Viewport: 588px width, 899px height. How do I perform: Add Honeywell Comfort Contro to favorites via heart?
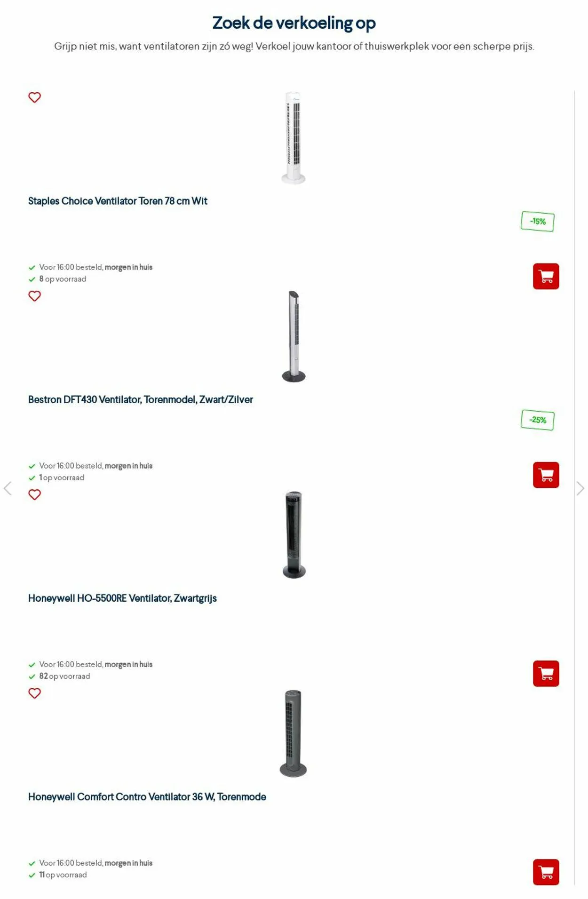[34, 693]
